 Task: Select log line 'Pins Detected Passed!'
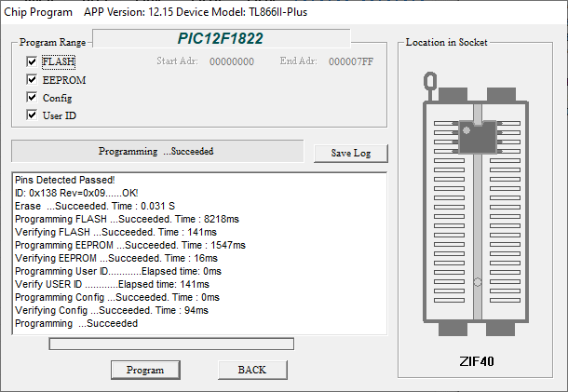[x=65, y=180]
